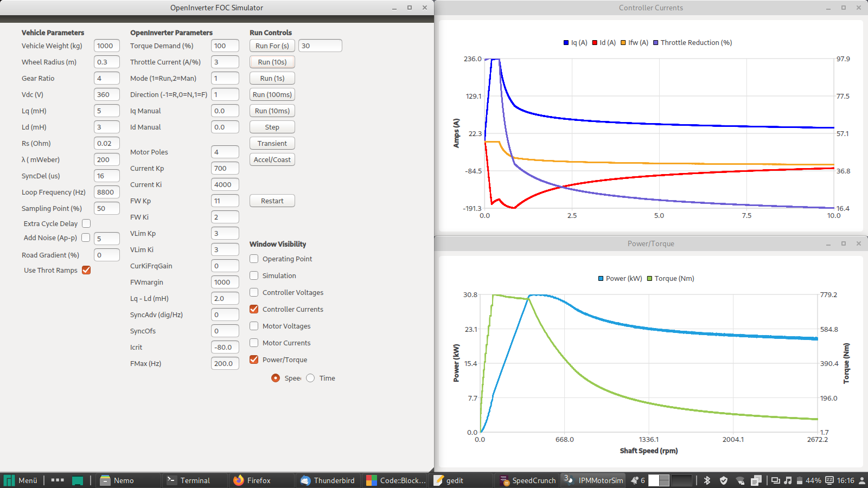Click the Torque (Nm) legend swatch
The width and height of the screenshot is (868, 488).
coord(649,279)
